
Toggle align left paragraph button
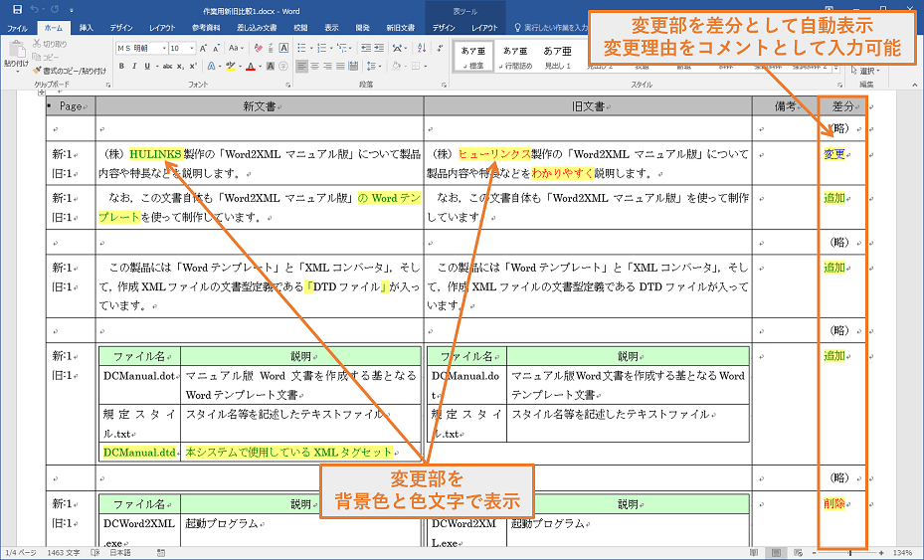click(x=301, y=66)
